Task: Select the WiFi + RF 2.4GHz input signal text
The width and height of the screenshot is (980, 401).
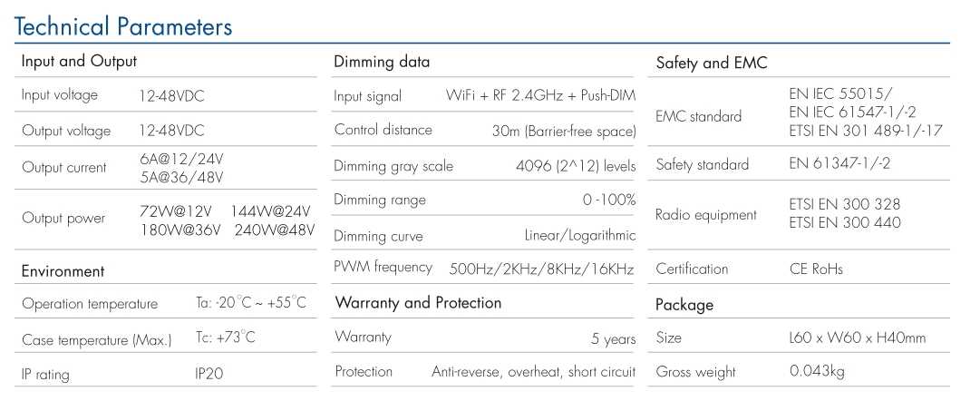Action: tap(505, 96)
